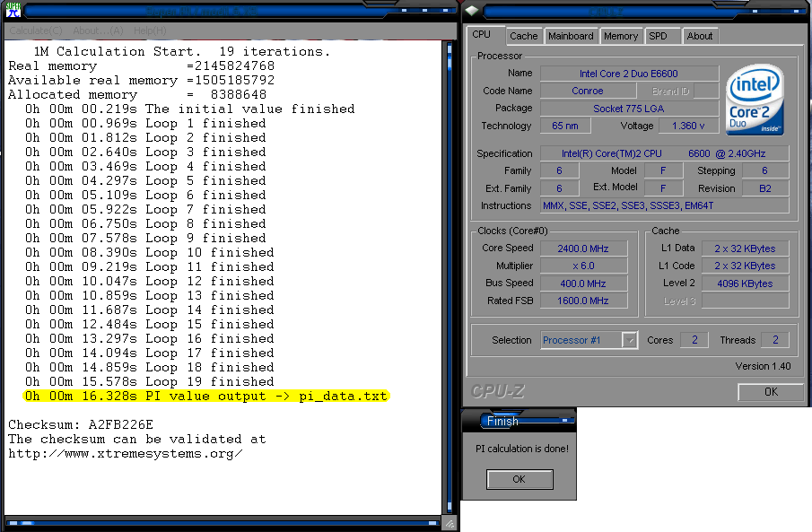Click the 1M Calculation Start line
The image size is (812, 532).
pyautogui.click(x=181, y=51)
